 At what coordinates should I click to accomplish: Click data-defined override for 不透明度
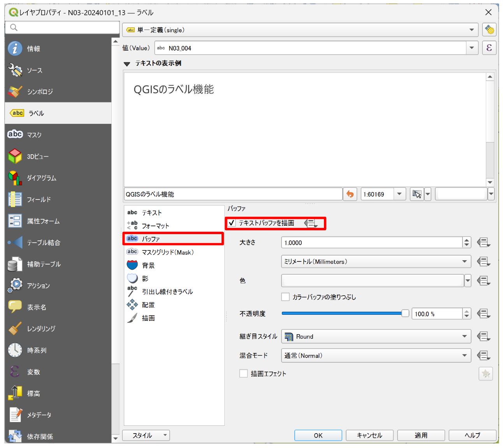[484, 314]
